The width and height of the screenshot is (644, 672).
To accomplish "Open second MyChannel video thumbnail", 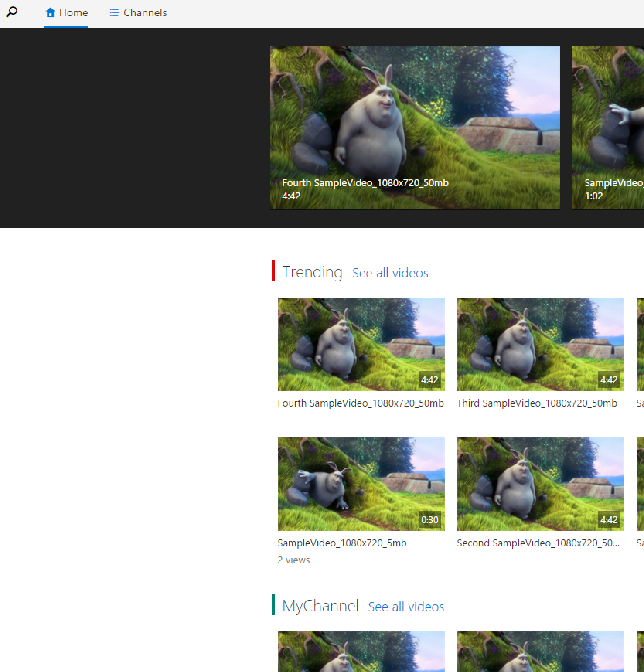I will tap(540, 652).
